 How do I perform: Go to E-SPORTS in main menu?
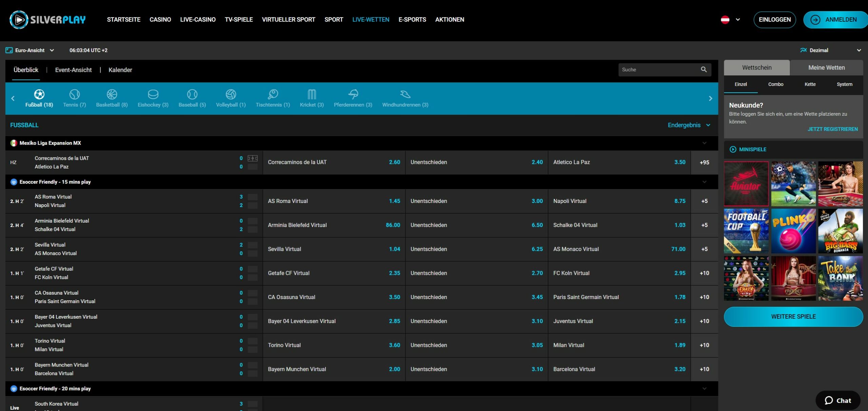click(x=412, y=20)
